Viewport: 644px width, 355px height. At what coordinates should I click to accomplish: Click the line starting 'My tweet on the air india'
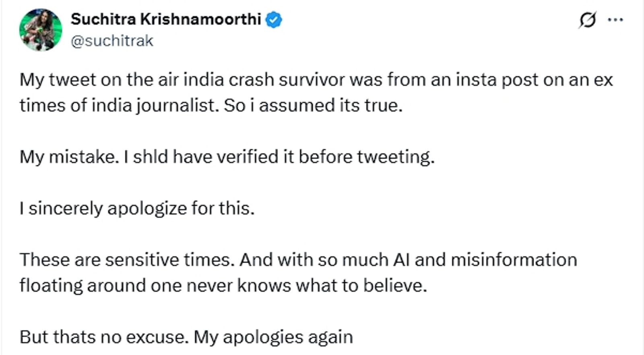(316, 80)
